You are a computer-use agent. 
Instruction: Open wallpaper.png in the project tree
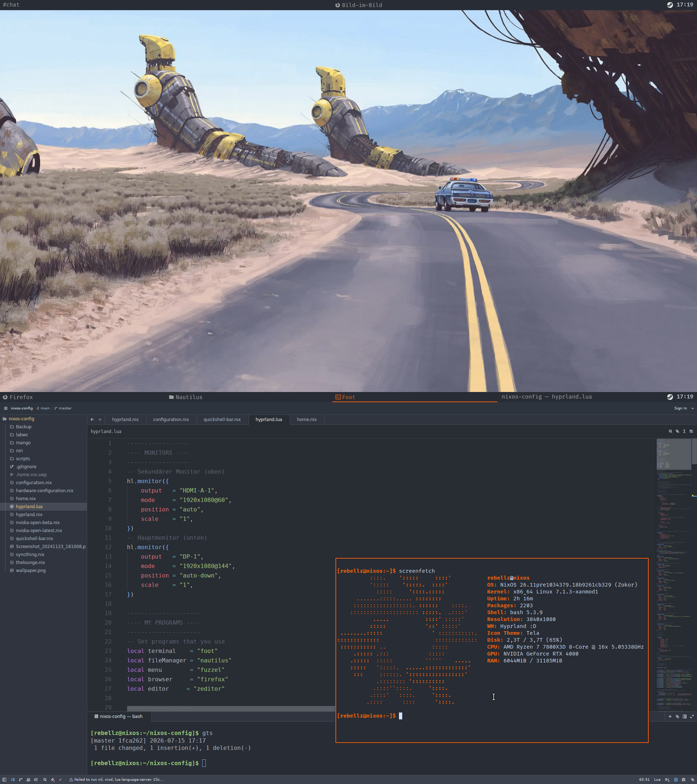(x=43, y=571)
